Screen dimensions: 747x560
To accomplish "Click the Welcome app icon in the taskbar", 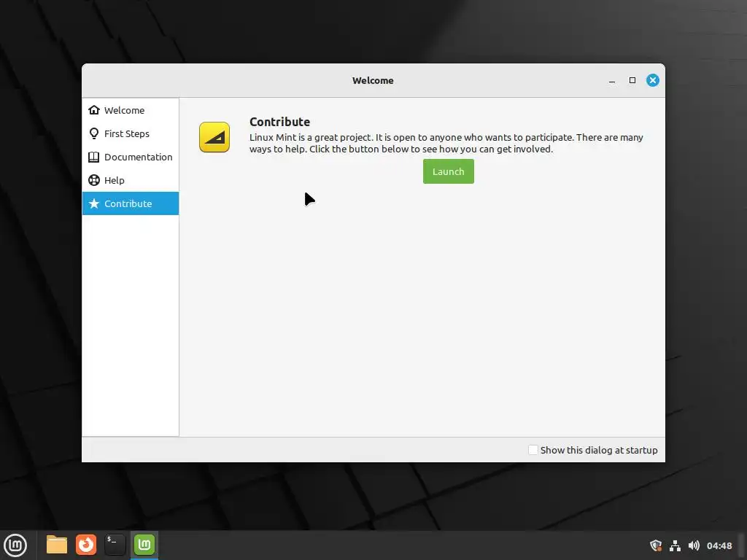I will coord(144,545).
